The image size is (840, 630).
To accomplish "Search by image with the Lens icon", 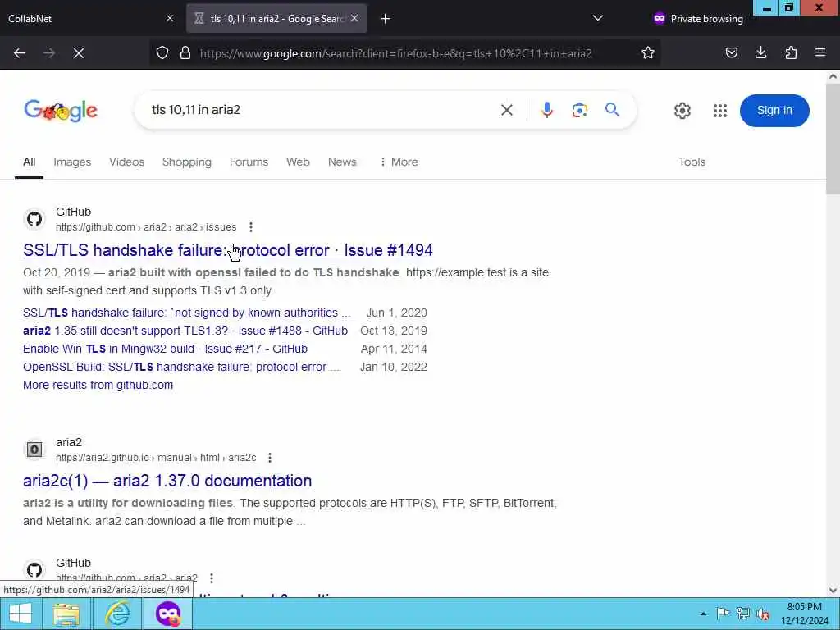I will [580, 111].
